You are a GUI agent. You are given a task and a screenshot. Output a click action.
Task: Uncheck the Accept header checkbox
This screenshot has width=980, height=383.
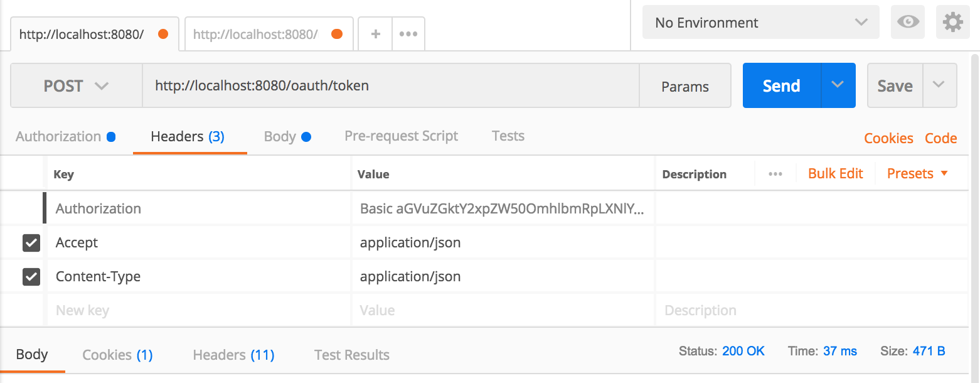(x=31, y=243)
